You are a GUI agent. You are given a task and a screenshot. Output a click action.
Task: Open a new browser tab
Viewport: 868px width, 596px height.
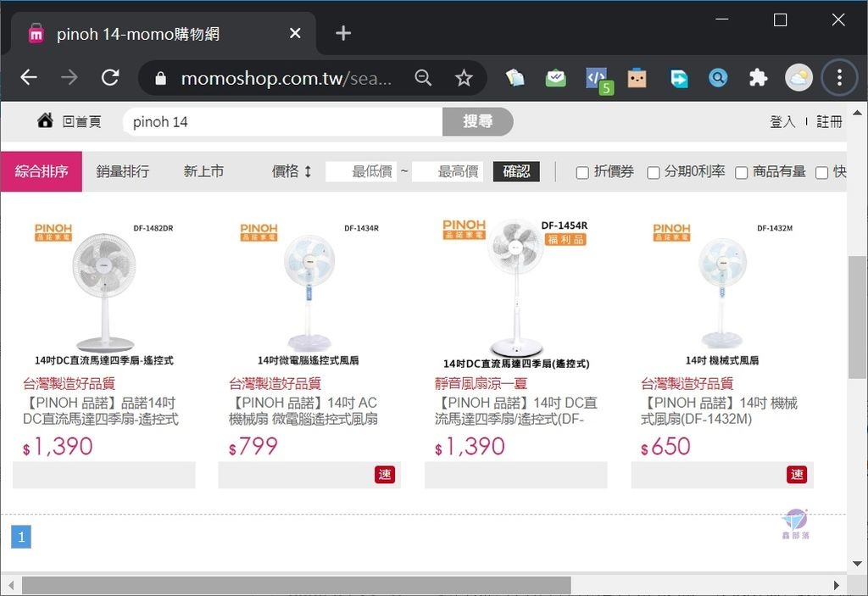[x=343, y=33]
